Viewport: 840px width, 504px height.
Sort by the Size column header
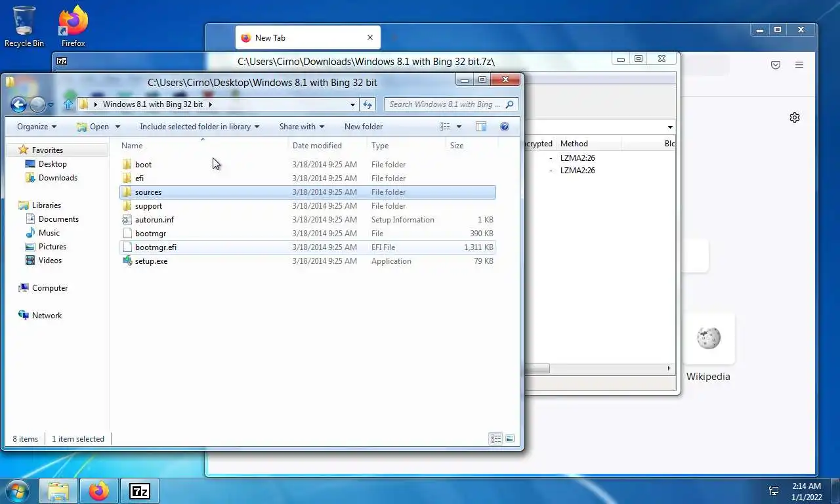[x=472, y=146]
